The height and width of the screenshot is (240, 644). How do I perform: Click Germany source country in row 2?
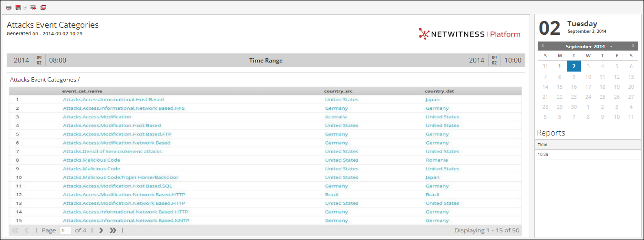click(x=337, y=108)
